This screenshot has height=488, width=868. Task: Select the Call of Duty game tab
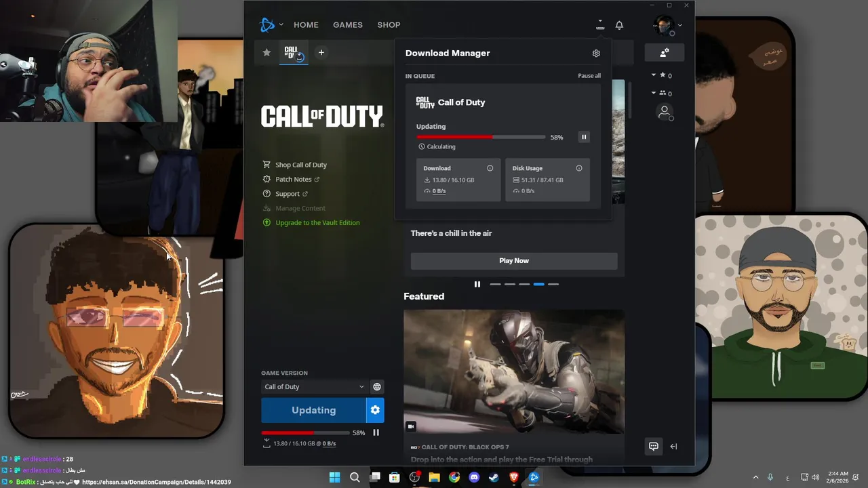(x=294, y=53)
